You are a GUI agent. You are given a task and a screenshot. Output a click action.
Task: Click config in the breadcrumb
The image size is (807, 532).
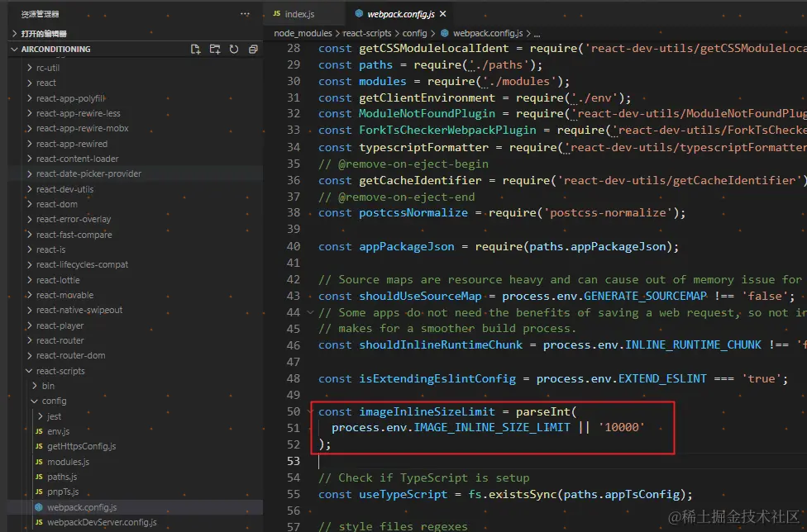(x=414, y=33)
